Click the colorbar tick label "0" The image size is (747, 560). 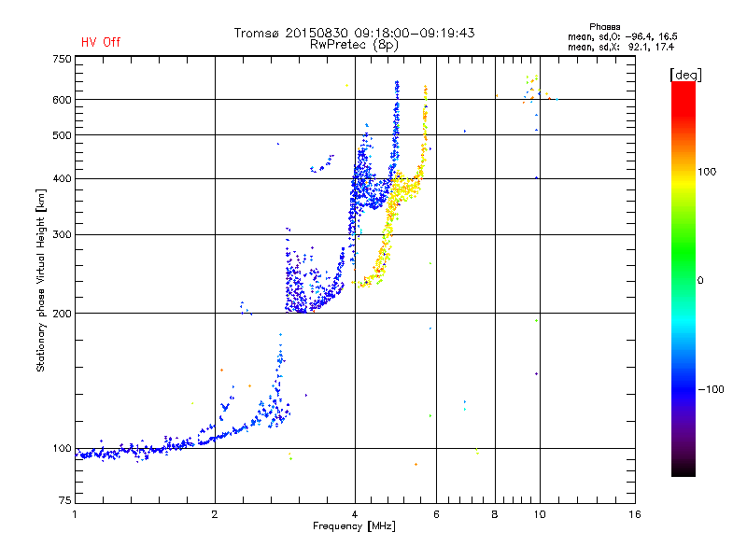[x=700, y=281]
